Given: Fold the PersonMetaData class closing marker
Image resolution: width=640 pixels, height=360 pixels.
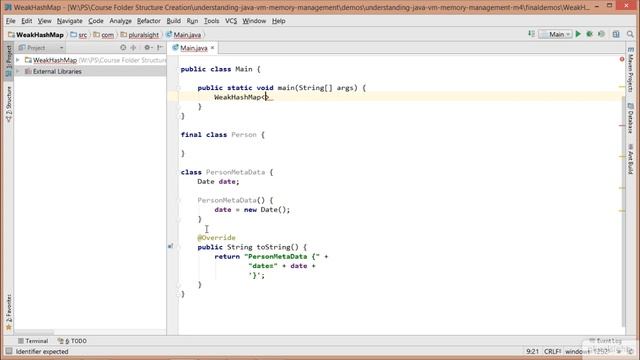Looking at the screenshot, I should [x=179, y=294].
